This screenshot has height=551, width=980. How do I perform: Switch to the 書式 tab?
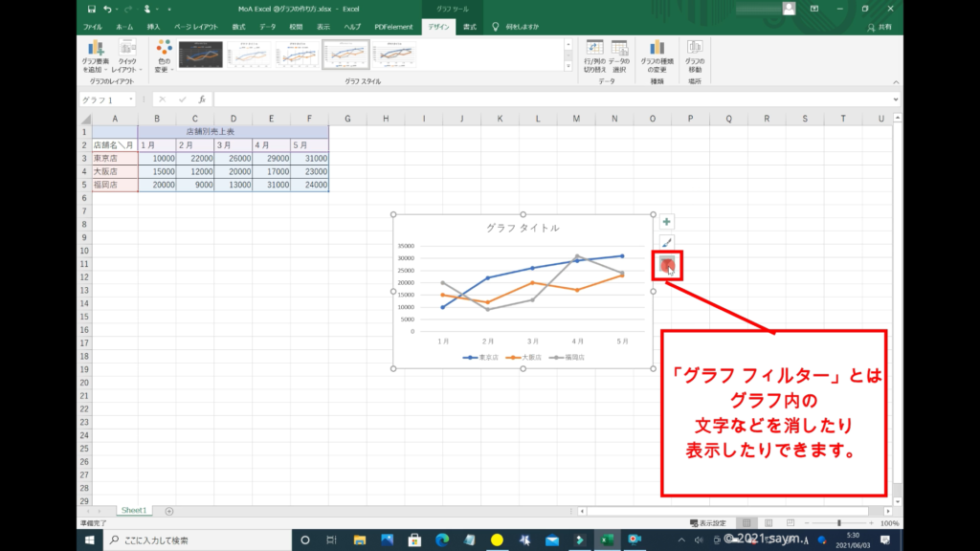point(470,28)
